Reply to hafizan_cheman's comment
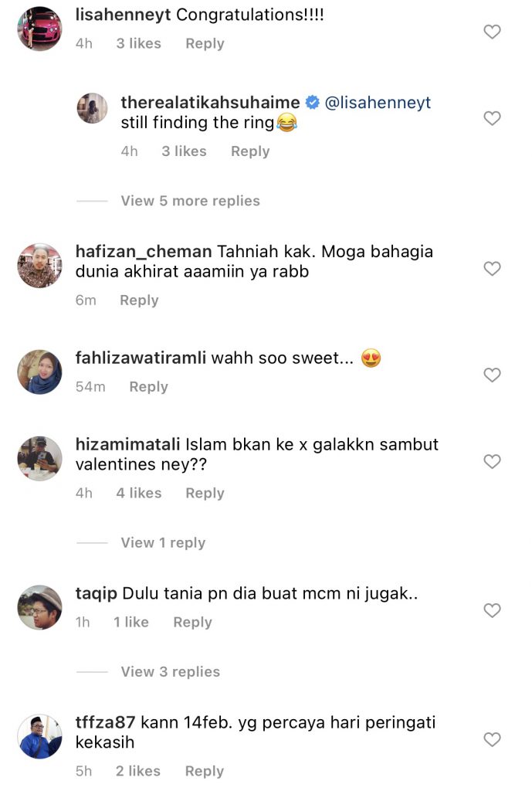532x791 pixels. [x=139, y=300]
